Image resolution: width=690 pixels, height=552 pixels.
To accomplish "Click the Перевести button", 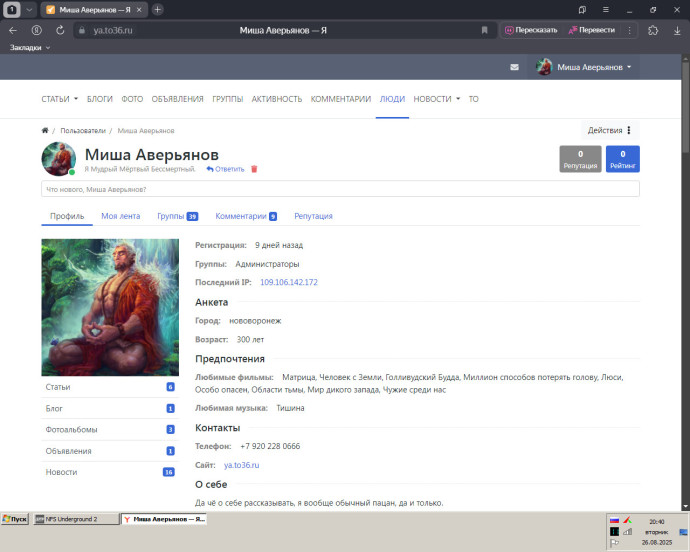I will 591,30.
